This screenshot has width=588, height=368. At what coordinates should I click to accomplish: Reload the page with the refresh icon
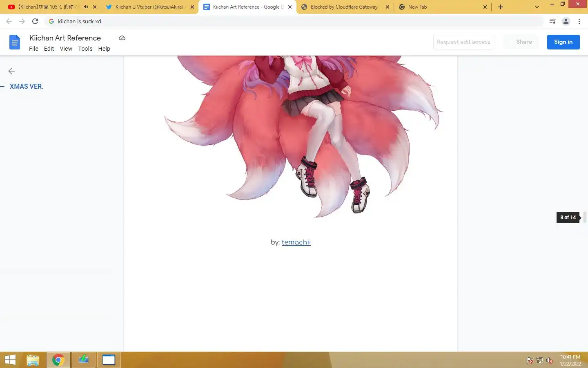click(35, 21)
